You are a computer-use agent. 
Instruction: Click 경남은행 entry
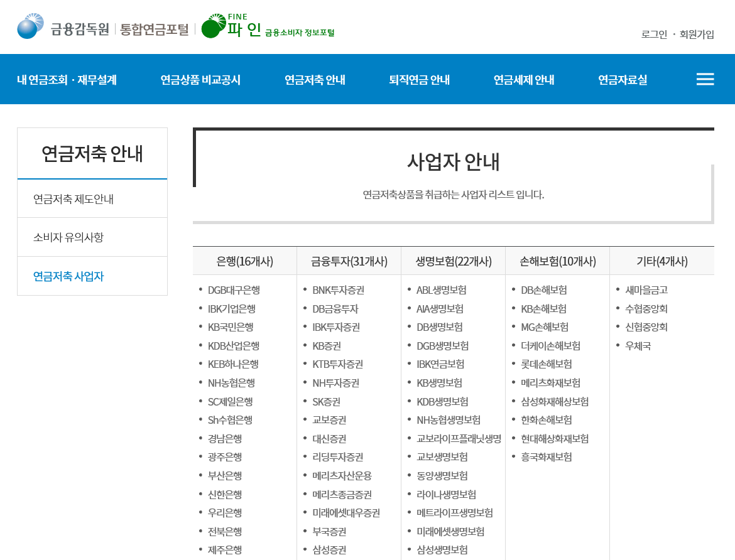click(225, 439)
